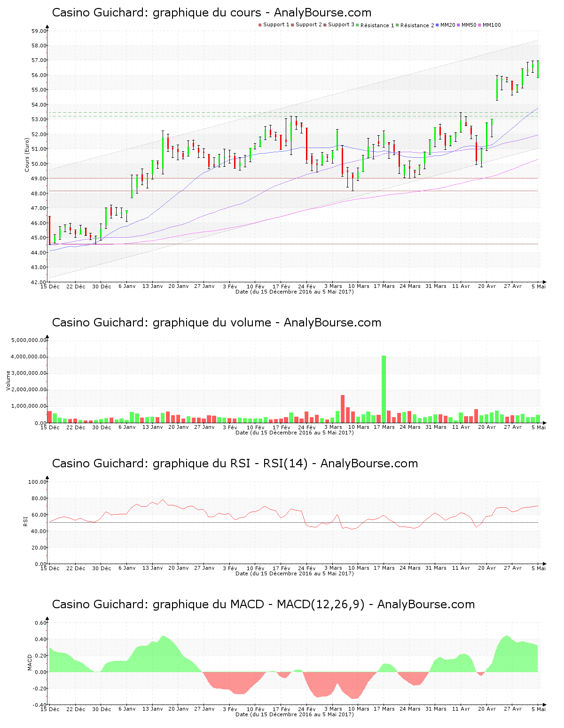Click the 'Cours (Euro)' axis label
The height and width of the screenshot is (728, 564).
tap(27, 155)
